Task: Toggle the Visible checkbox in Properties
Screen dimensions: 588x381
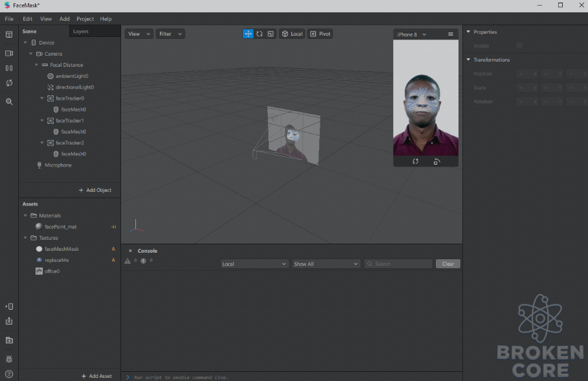Action: (x=519, y=45)
